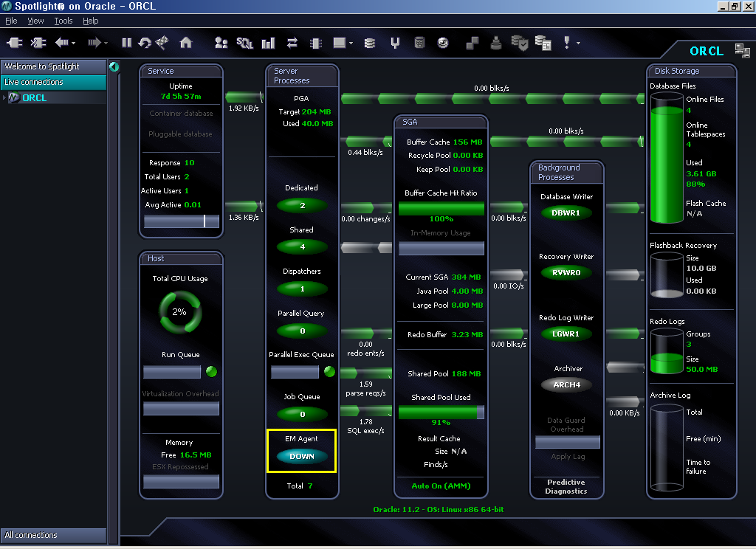Click the Avg Active gauge bar
756x549 pixels.
(182, 221)
